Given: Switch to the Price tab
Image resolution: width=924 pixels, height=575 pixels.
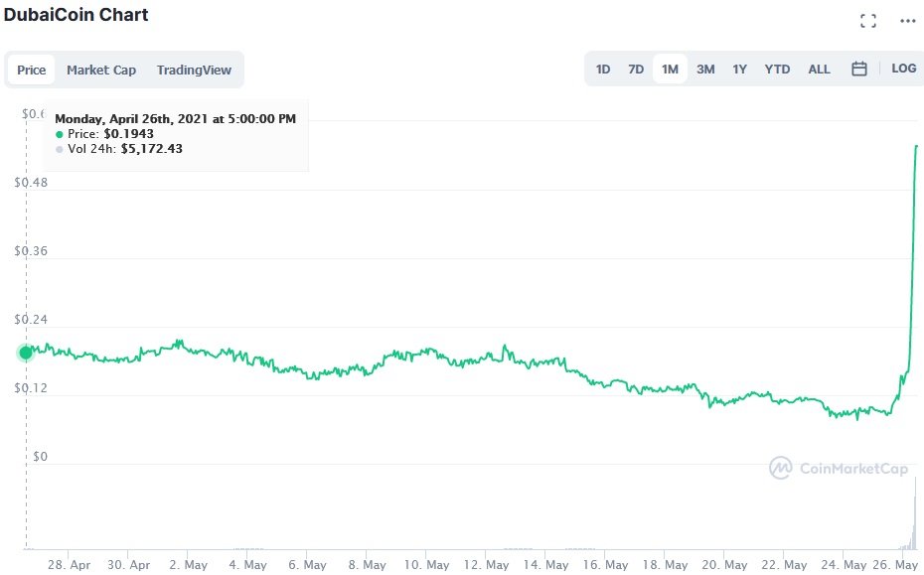Looking at the screenshot, I should point(31,71).
